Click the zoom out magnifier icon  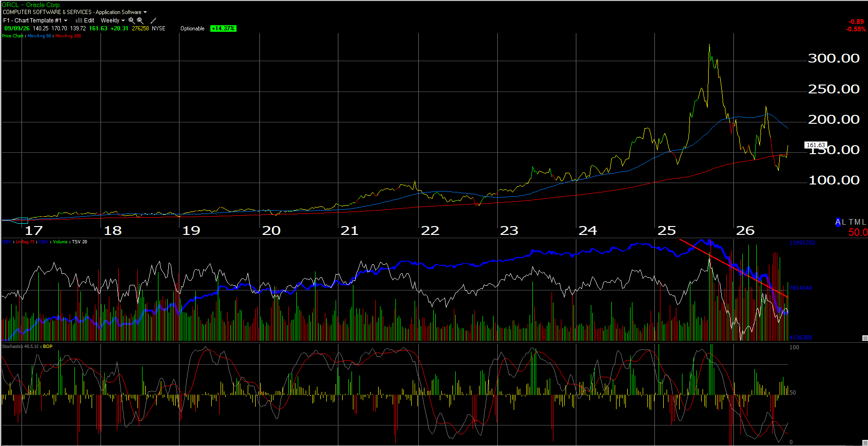coord(140,21)
